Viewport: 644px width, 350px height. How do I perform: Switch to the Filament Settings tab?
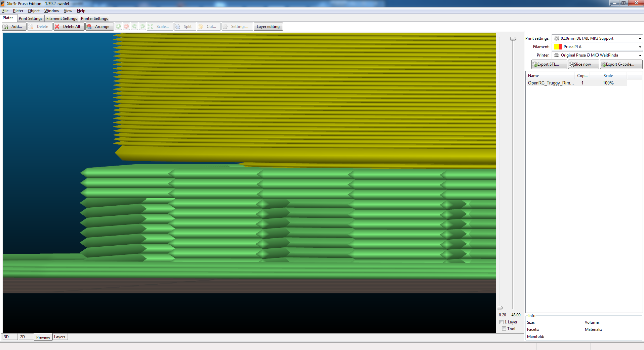click(62, 19)
